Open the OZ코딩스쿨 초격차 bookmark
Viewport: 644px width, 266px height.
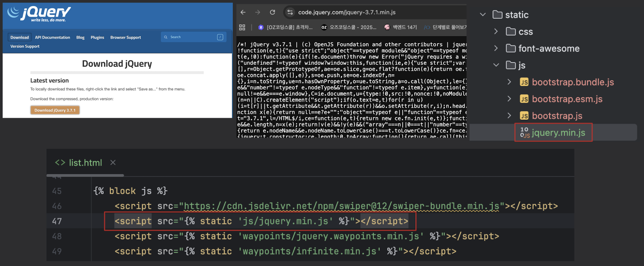pos(285,27)
